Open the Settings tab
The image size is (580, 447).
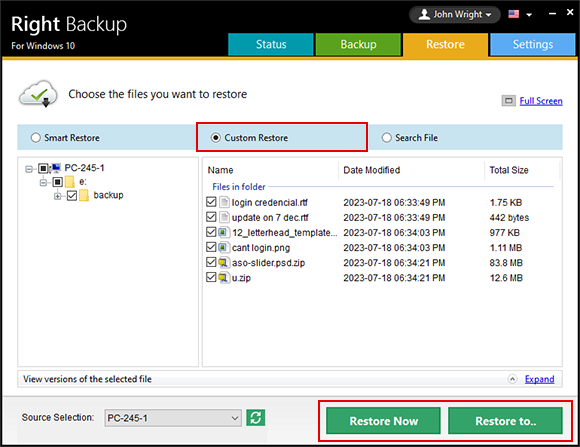(533, 44)
